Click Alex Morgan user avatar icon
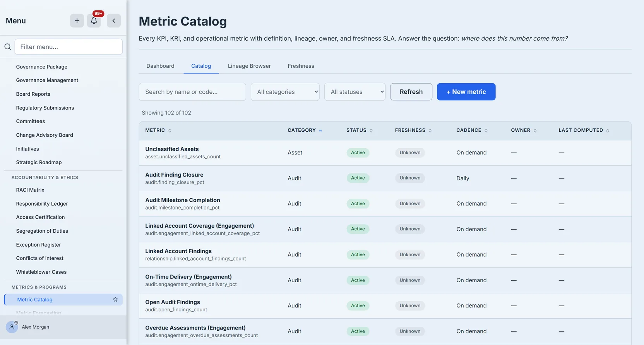Image resolution: width=644 pixels, height=345 pixels. 12,327
